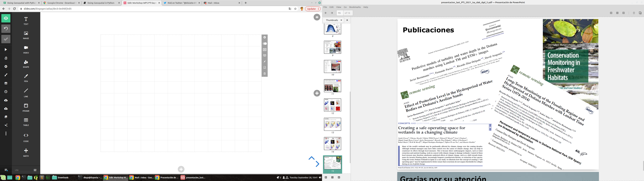The image size is (644, 181).
Task: Click the slide background icon on slide toolbar
Action: tap(265, 49)
